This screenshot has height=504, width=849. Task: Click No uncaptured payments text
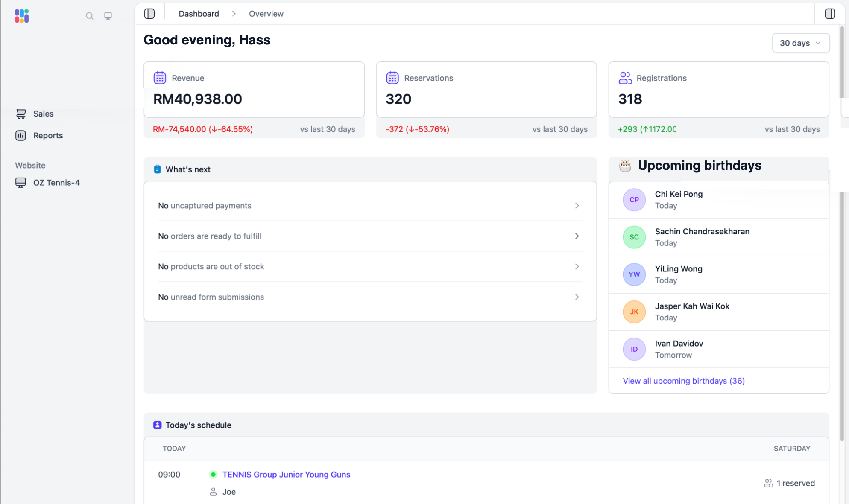point(205,206)
